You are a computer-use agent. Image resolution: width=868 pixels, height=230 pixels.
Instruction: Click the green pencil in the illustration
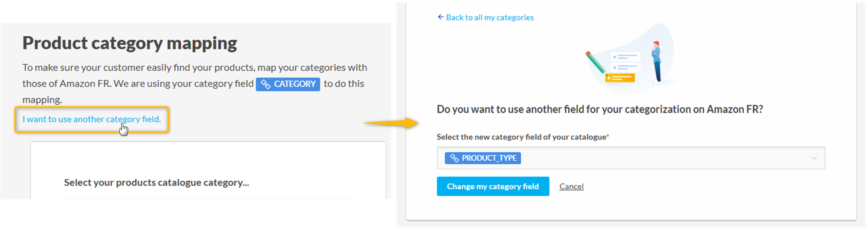pyautogui.click(x=596, y=63)
